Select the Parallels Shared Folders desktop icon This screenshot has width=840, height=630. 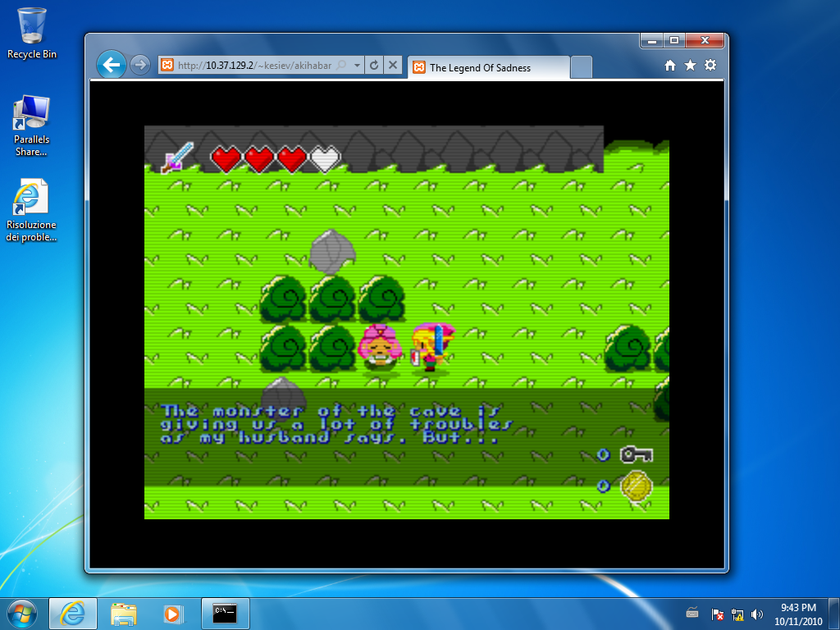(x=32, y=126)
